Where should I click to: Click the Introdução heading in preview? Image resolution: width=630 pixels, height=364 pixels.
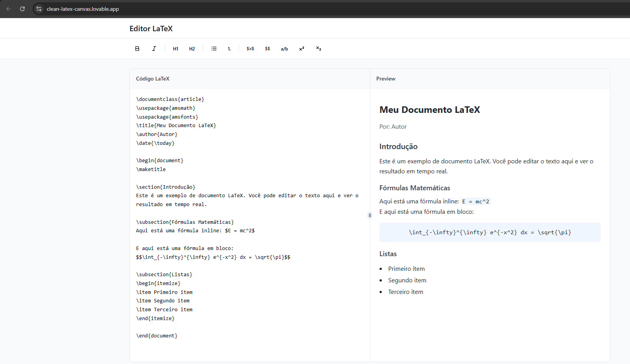point(398,146)
